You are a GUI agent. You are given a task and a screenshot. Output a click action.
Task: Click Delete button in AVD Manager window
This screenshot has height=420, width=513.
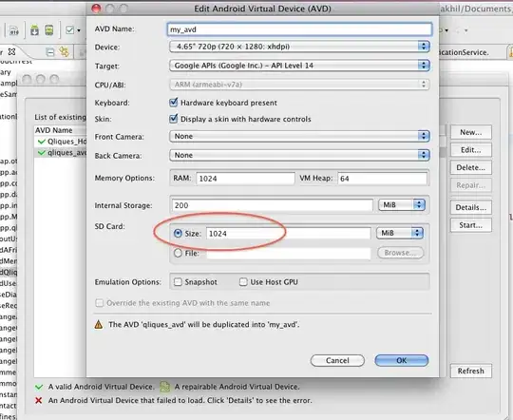[471, 167]
